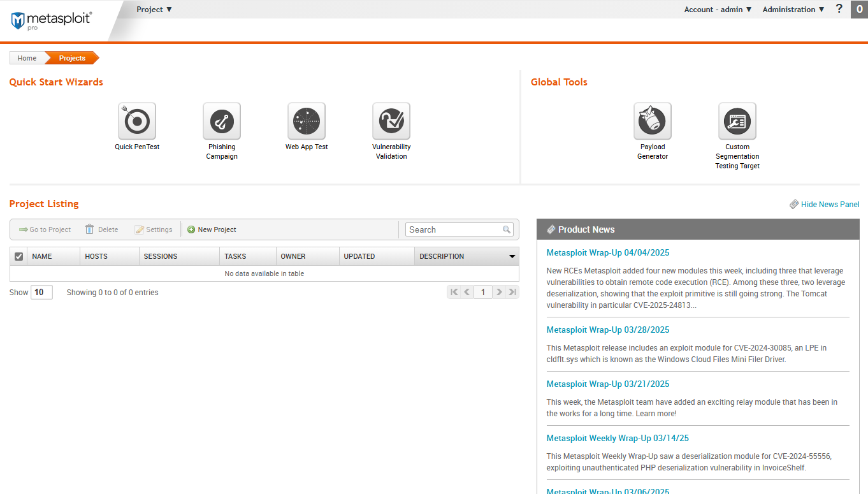
Task: Open the Account - admin dropdown
Action: [x=718, y=10]
